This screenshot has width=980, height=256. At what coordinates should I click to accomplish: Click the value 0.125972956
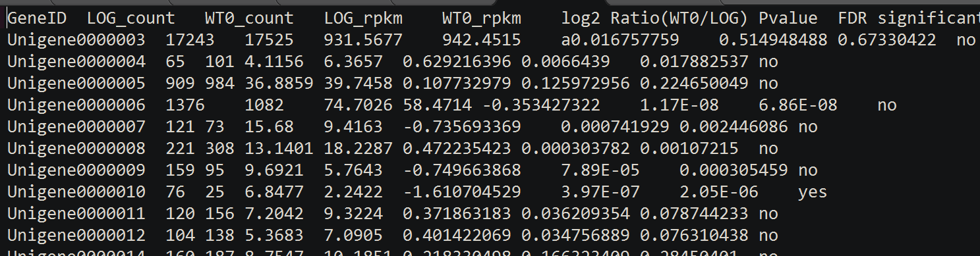[575, 84]
